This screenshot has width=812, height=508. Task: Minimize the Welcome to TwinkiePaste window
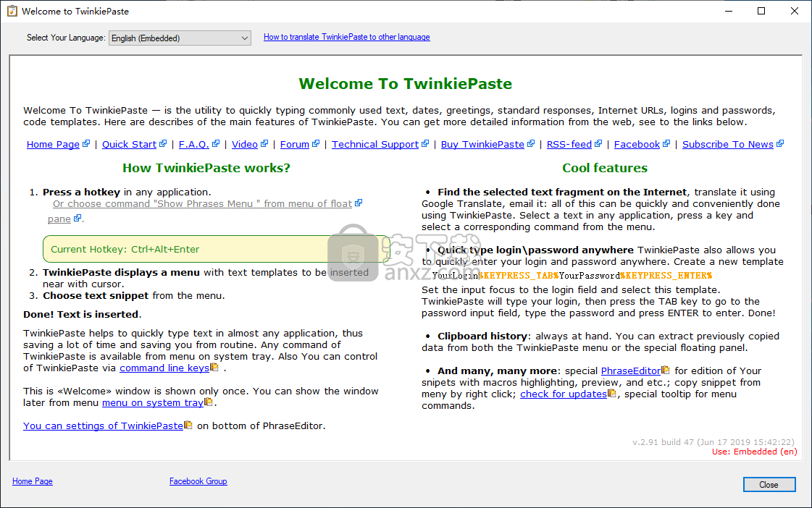[729, 11]
